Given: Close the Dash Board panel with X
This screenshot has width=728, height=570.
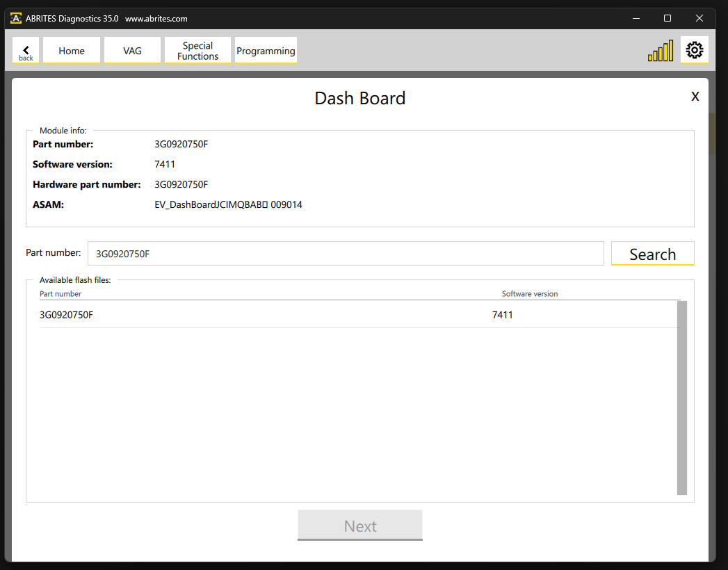Looking at the screenshot, I should pos(695,97).
